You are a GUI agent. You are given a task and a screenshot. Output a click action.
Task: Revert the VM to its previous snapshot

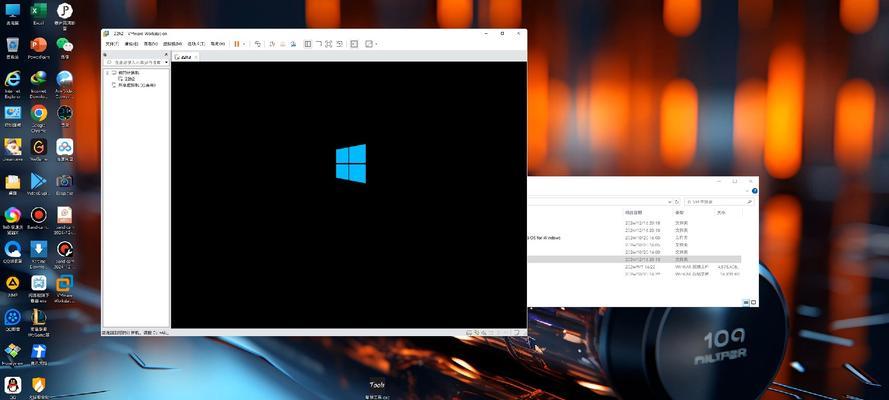coord(282,44)
